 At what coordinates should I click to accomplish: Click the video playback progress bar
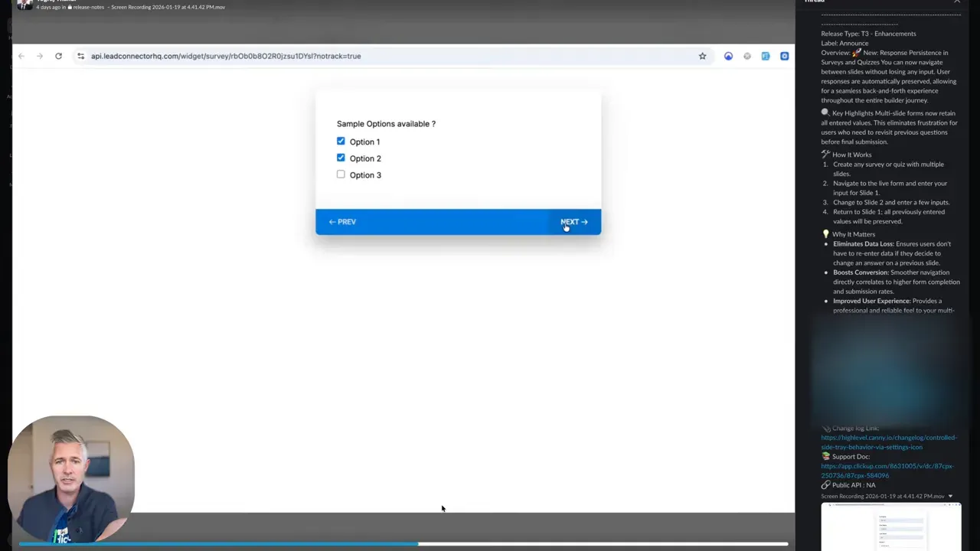[398, 544]
